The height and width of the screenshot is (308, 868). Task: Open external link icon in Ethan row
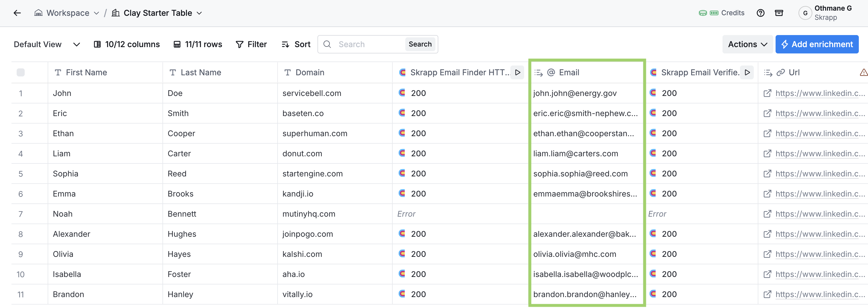[x=767, y=134]
